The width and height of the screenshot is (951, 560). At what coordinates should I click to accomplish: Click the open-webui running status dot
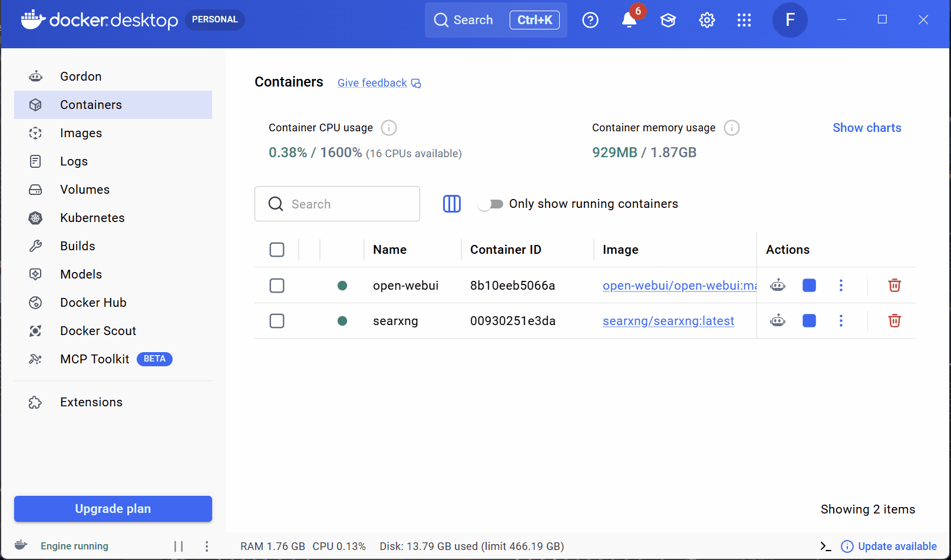(x=342, y=286)
